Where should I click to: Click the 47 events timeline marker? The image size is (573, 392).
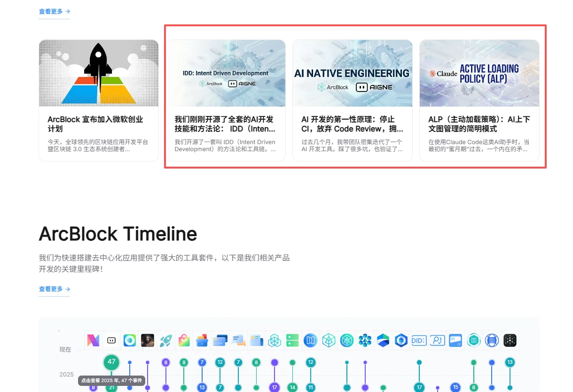point(111,362)
